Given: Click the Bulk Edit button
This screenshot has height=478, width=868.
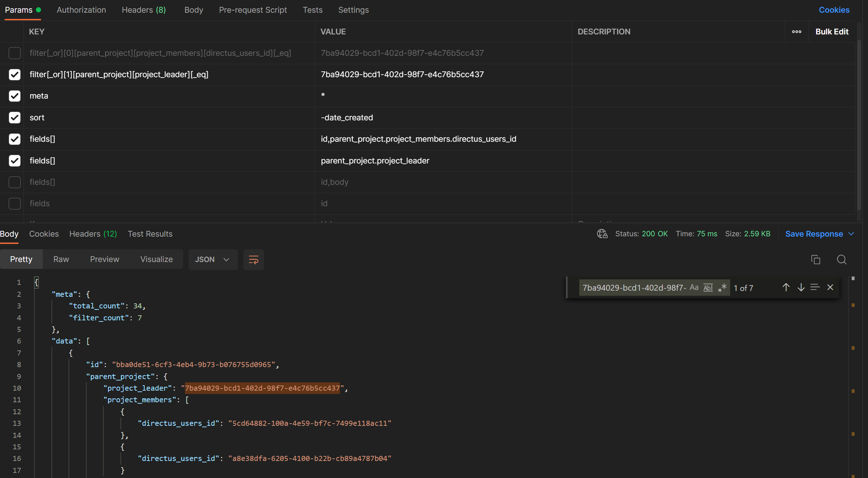Looking at the screenshot, I should point(832,32).
